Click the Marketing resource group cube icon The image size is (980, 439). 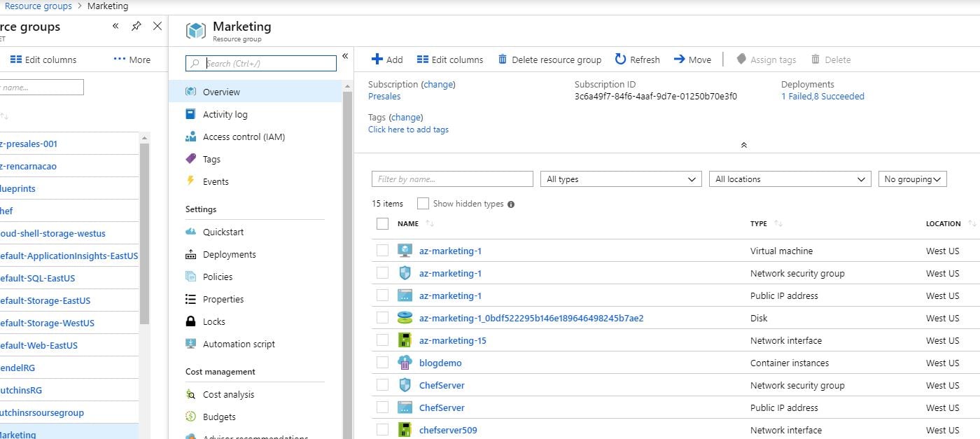[x=195, y=31]
